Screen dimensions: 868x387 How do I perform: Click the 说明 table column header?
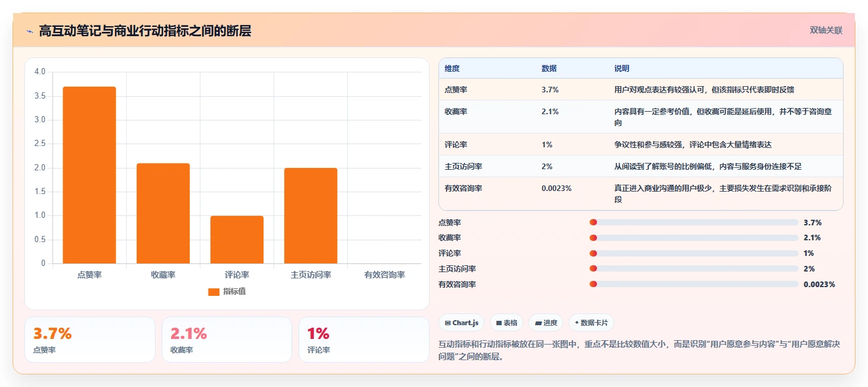coord(622,69)
